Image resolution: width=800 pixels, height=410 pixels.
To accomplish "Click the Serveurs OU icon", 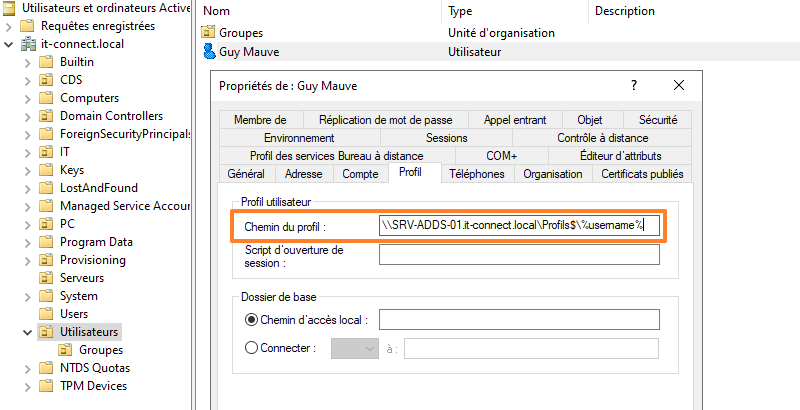I will tap(46, 278).
